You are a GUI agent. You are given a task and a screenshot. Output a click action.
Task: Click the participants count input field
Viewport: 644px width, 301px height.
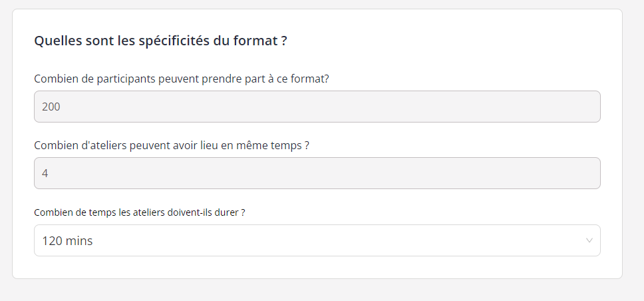click(317, 107)
